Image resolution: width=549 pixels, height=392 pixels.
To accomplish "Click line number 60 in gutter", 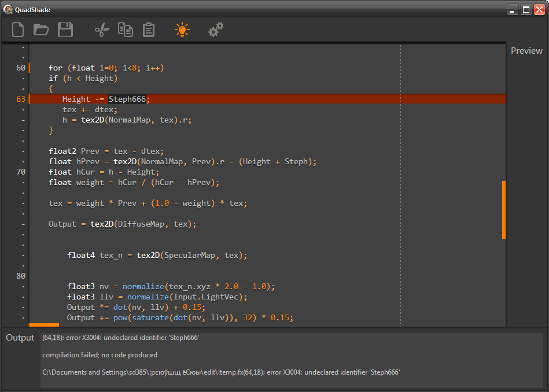I will pos(21,68).
